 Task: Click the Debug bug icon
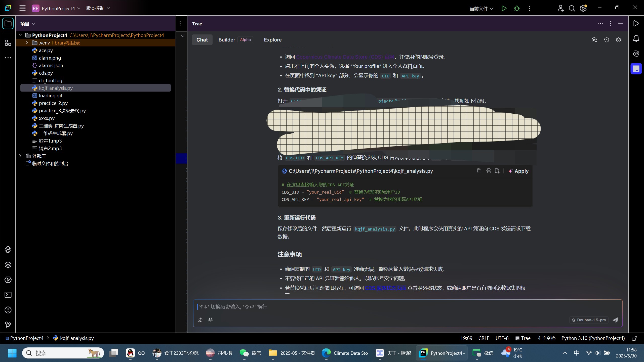[517, 8]
